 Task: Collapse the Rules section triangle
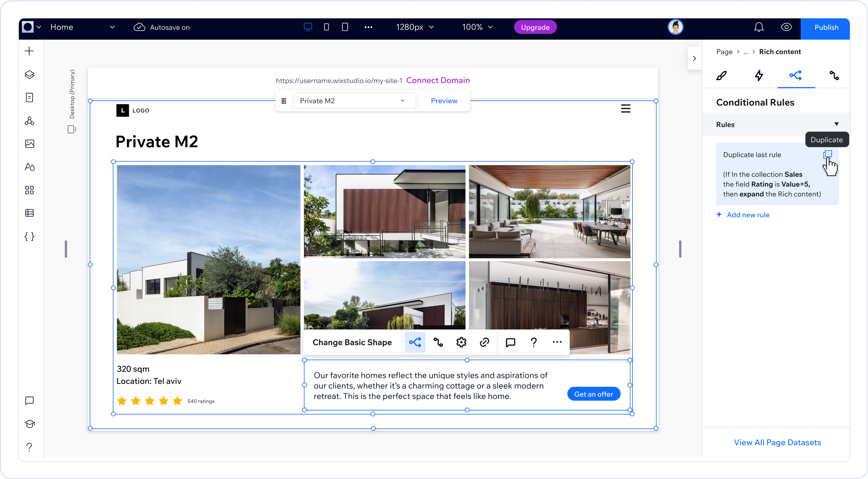point(836,124)
